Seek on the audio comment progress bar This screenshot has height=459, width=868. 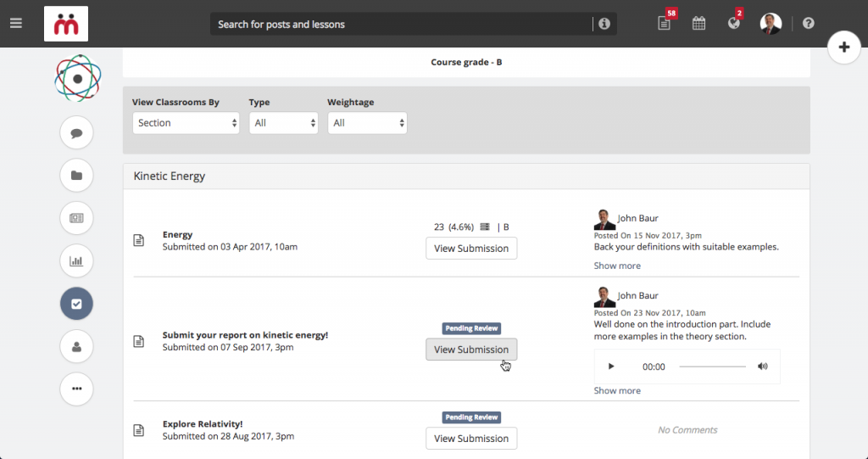coord(712,367)
